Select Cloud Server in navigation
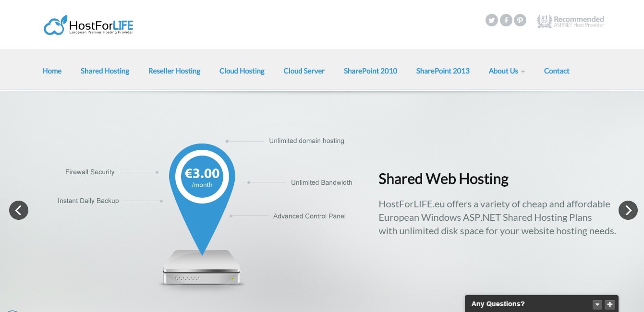This screenshot has height=312, width=644. point(304,71)
